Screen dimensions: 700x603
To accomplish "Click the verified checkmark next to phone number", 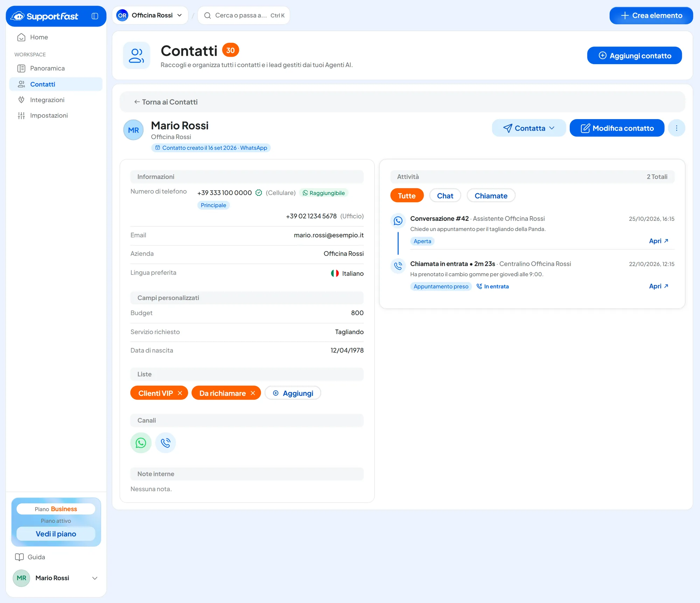I will 259,193.
